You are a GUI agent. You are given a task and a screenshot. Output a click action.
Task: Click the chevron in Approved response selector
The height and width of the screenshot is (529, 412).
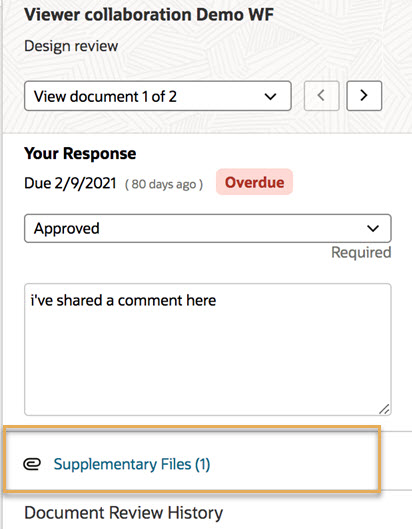(x=373, y=229)
